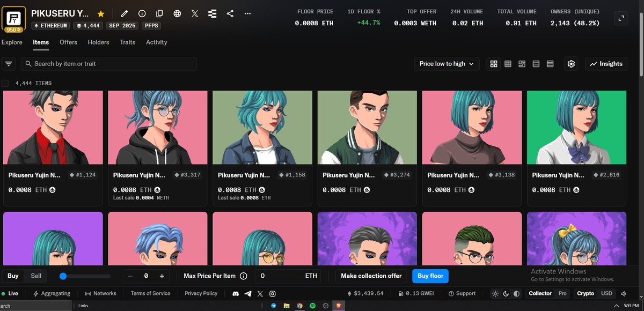Expand to fullscreen with arrows icon
Screen dimensions: 644x311
point(621,18)
